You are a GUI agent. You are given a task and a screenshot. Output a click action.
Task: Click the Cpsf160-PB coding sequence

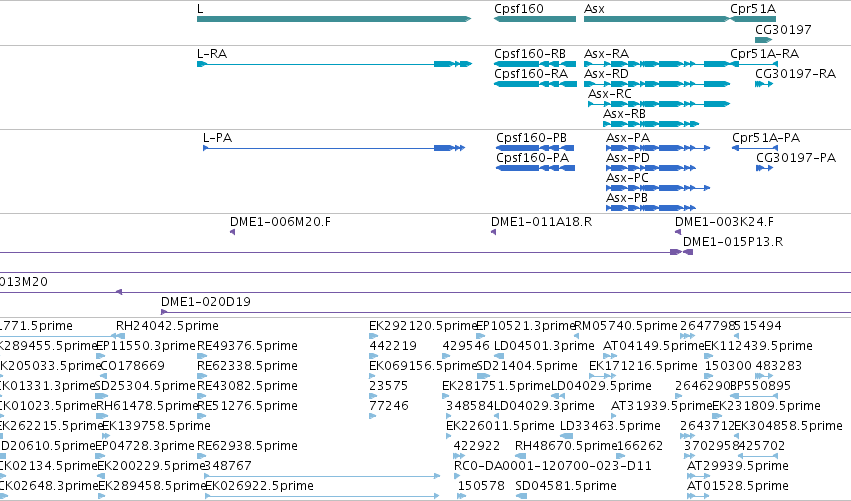[x=535, y=148]
